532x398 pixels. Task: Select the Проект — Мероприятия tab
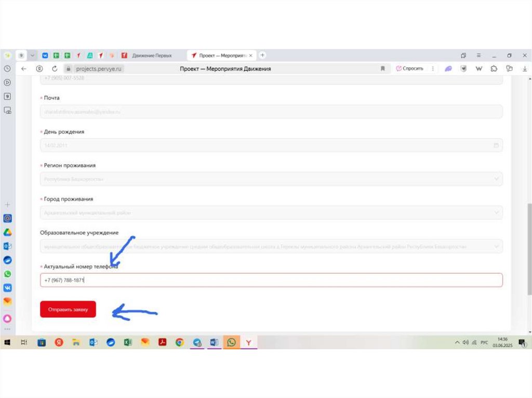point(222,55)
